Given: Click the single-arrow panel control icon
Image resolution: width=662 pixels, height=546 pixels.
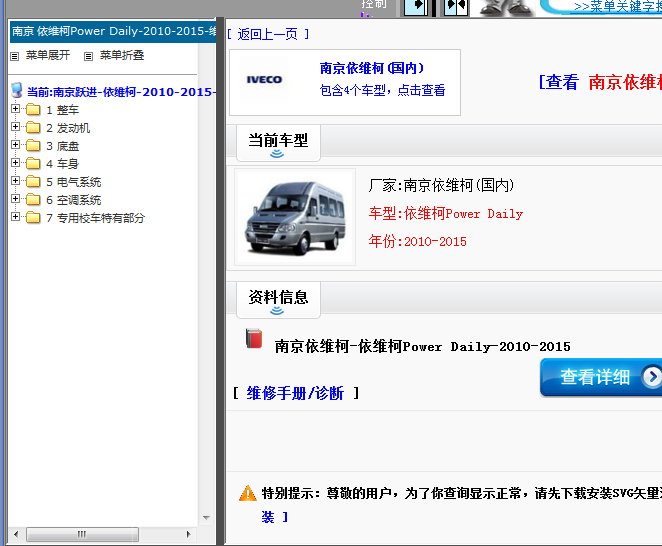Looking at the screenshot, I should click(x=416, y=6).
